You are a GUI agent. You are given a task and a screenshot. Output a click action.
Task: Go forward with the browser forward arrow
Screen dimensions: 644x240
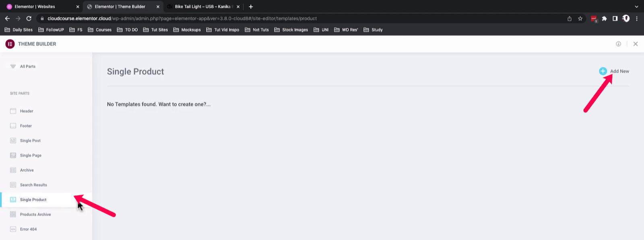[x=18, y=19]
